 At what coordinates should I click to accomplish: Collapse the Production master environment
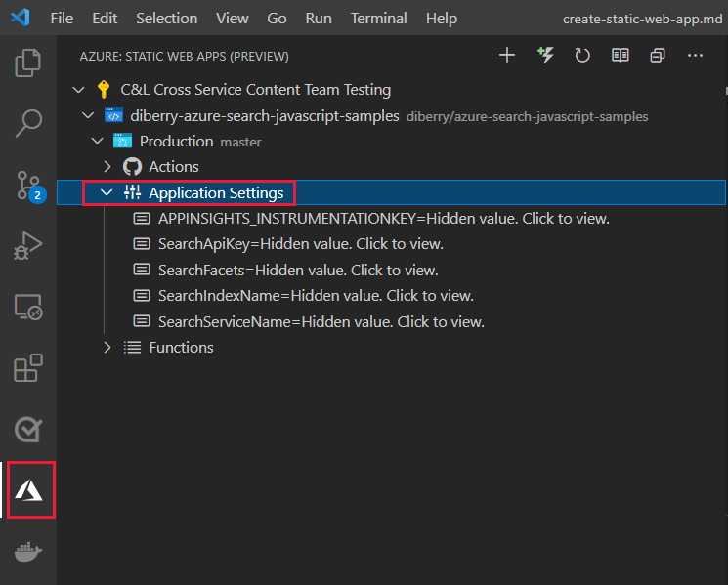coord(97,141)
